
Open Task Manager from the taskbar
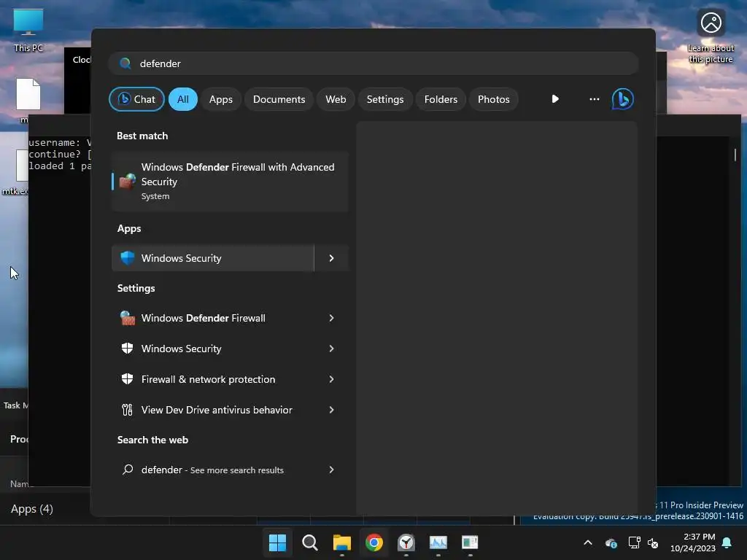pyautogui.click(x=438, y=542)
